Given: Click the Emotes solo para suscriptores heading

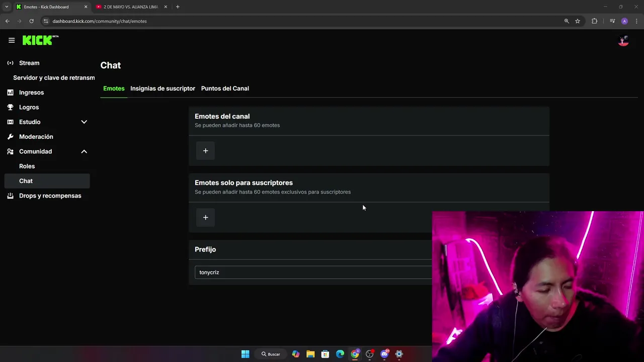Looking at the screenshot, I should (244, 183).
